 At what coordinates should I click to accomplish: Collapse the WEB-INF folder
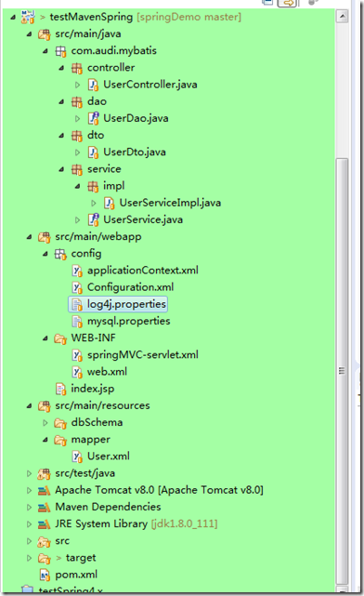[x=45, y=338]
